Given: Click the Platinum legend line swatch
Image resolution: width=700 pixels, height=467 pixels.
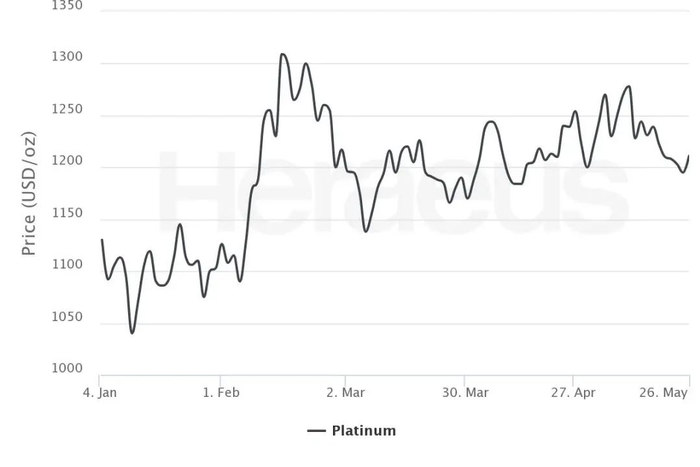Looking at the screenshot, I should coord(317,431).
